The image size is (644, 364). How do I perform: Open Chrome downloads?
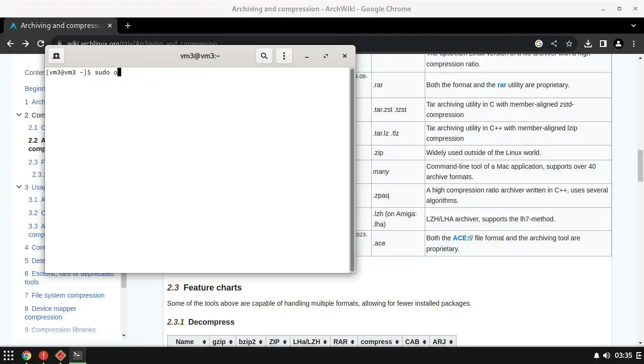(588, 44)
